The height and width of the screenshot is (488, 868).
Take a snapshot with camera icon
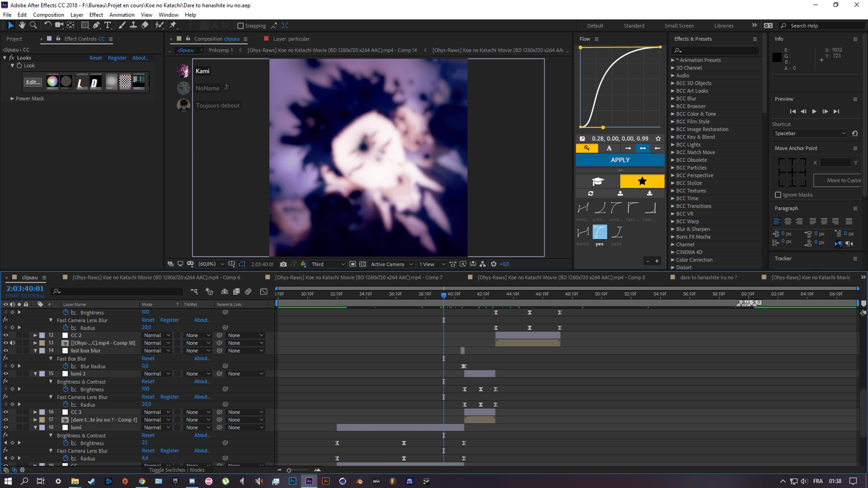(284, 264)
